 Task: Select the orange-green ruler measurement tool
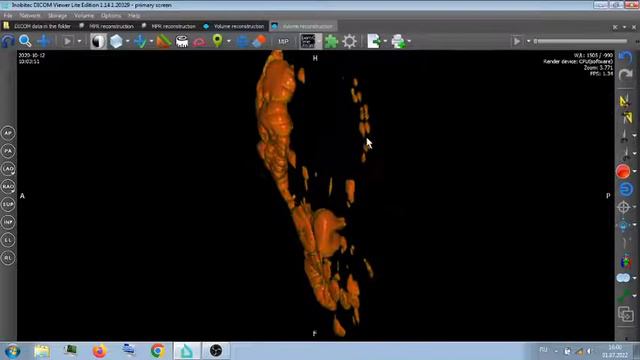coord(164,41)
